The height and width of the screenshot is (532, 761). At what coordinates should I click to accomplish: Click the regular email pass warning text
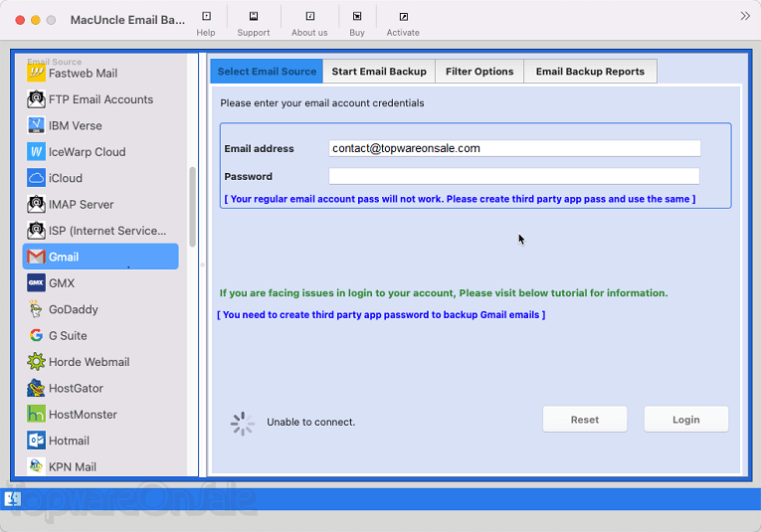[x=461, y=199]
